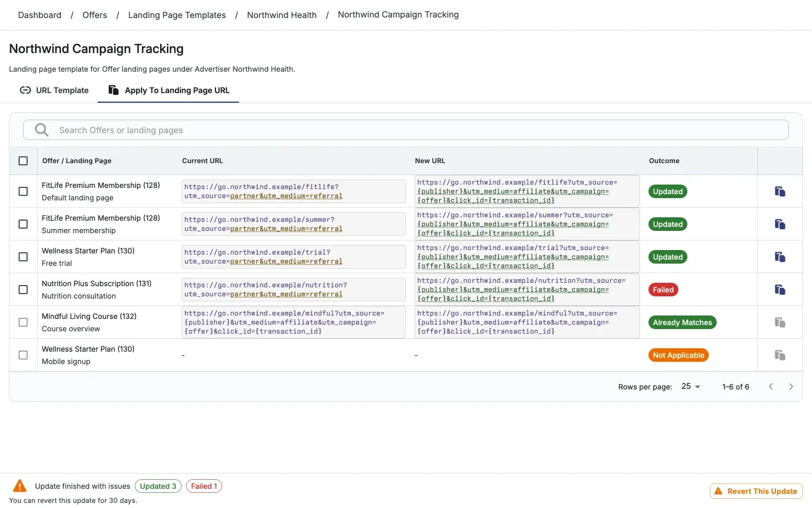Open the Northwind Health breadcrumb
Image resolution: width=812 pixels, height=508 pixels.
point(282,15)
